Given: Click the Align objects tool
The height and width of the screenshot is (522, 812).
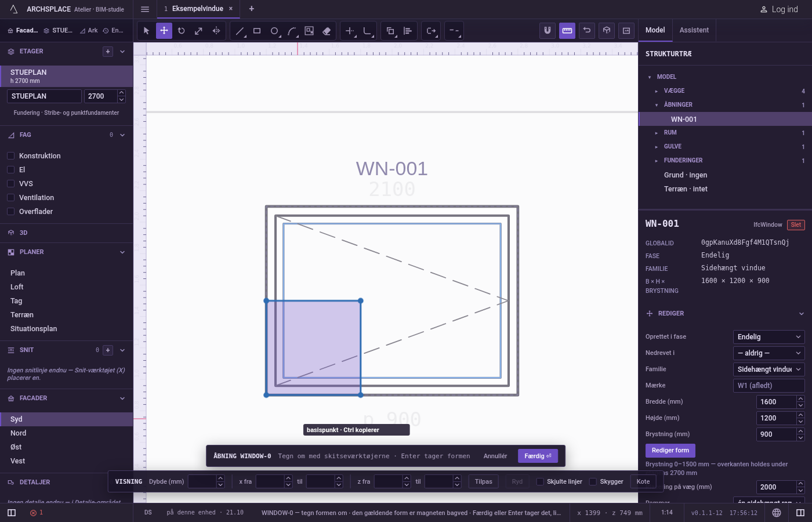Looking at the screenshot, I should 408,31.
